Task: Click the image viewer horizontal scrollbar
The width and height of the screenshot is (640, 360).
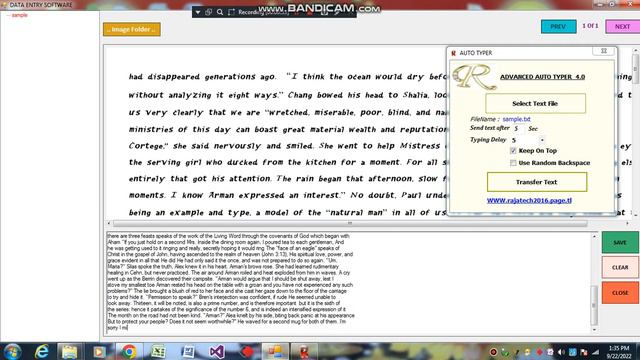Action: pyautogui.click(x=350, y=223)
